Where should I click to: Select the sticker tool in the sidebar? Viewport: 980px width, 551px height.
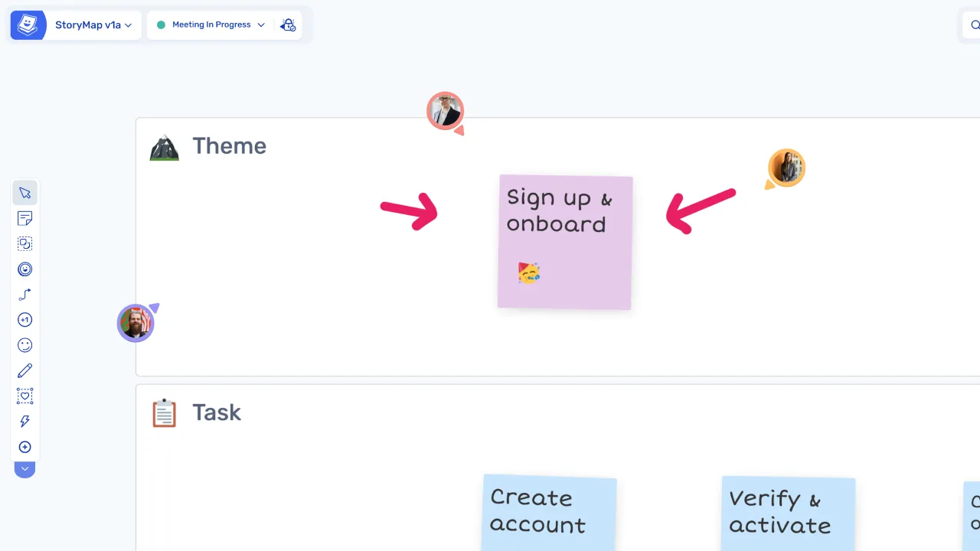coord(24,269)
